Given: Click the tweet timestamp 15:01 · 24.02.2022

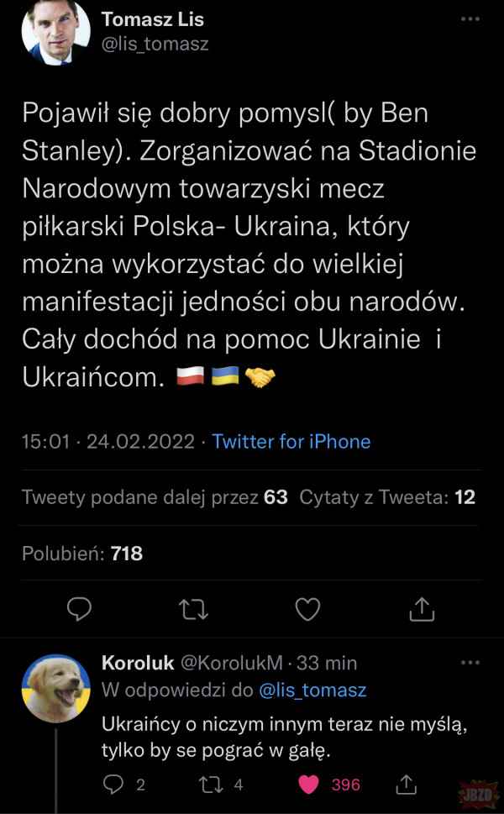Looking at the screenshot, I should pyautogui.click(x=108, y=441).
